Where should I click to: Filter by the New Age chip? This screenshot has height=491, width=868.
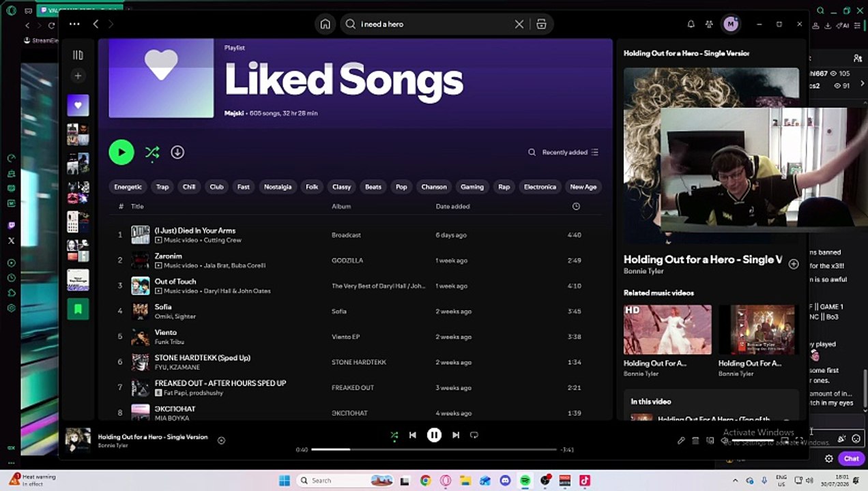pos(583,187)
